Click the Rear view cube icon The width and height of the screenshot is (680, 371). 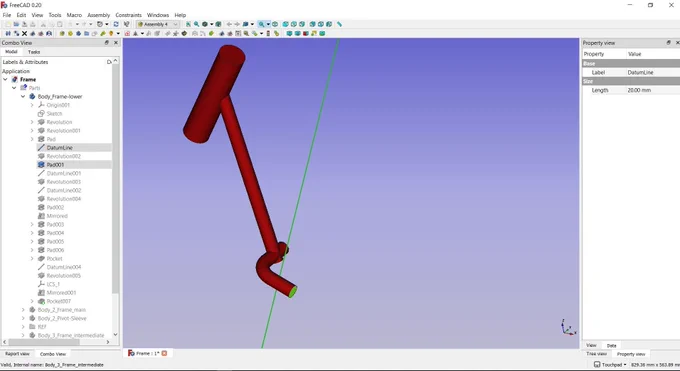[x=312, y=24]
